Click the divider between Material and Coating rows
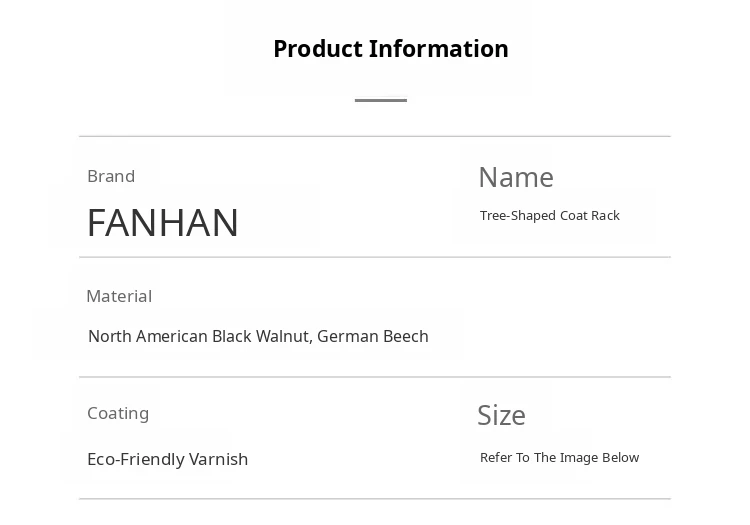The width and height of the screenshot is (750, 525). coord(375,377)
